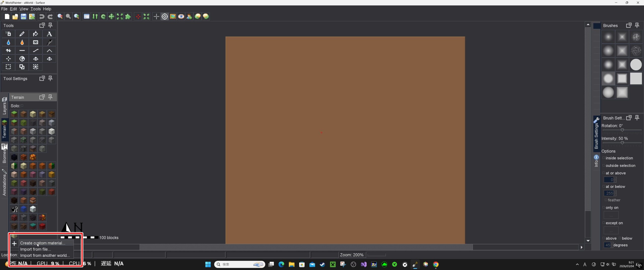The image size is (644, 270).
Task: Undock the Brushes panel
Action: click(628, 25)
